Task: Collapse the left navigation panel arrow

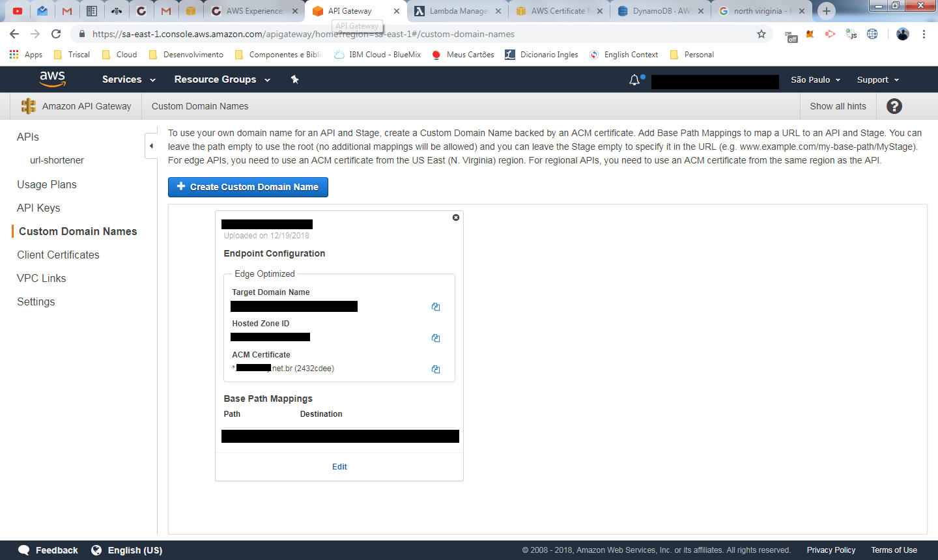Action: 151,146
